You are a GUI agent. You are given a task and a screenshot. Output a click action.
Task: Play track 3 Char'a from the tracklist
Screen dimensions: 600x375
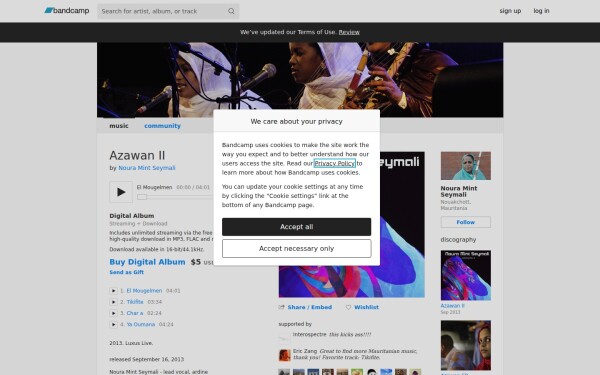pos(113,313)
